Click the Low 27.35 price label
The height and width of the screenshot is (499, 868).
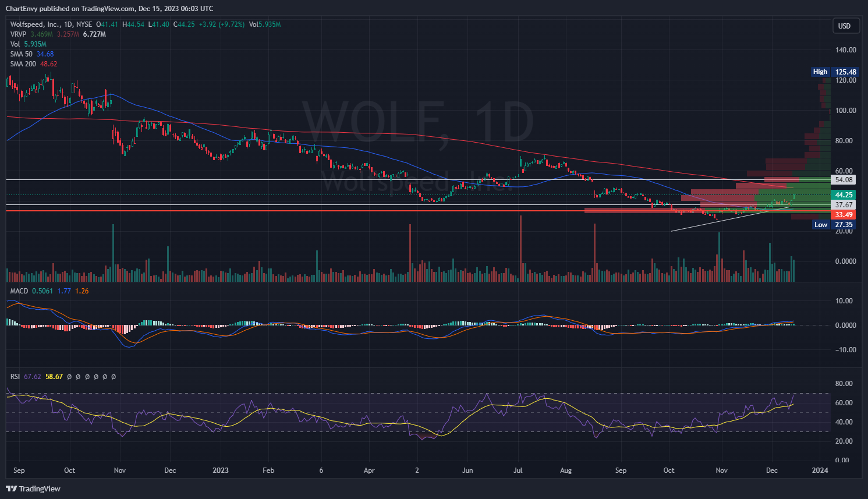point(836,225)
